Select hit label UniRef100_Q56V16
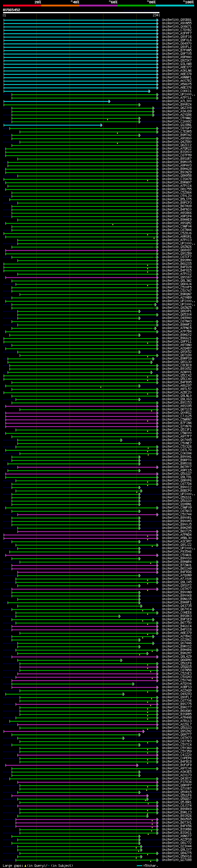The image size is (197, 868). point(177,857)
